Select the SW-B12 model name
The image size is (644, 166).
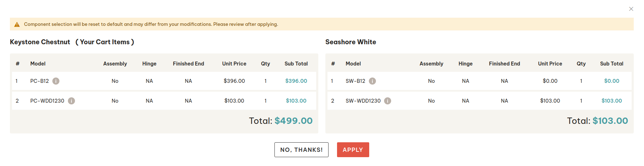click(x=355, y=81)
